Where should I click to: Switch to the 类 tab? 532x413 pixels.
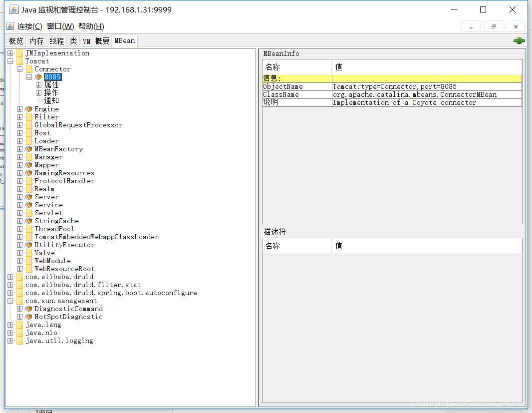[x=73, y=41]
